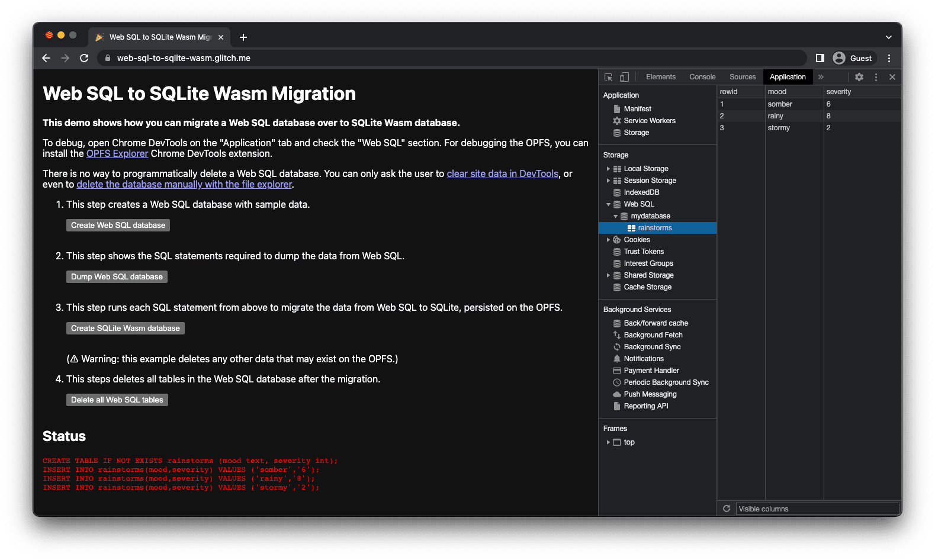Open the OPFS Explorer link
Image resolution: width=935 pixels, height=560 pixels.
[x=117, y=154]
